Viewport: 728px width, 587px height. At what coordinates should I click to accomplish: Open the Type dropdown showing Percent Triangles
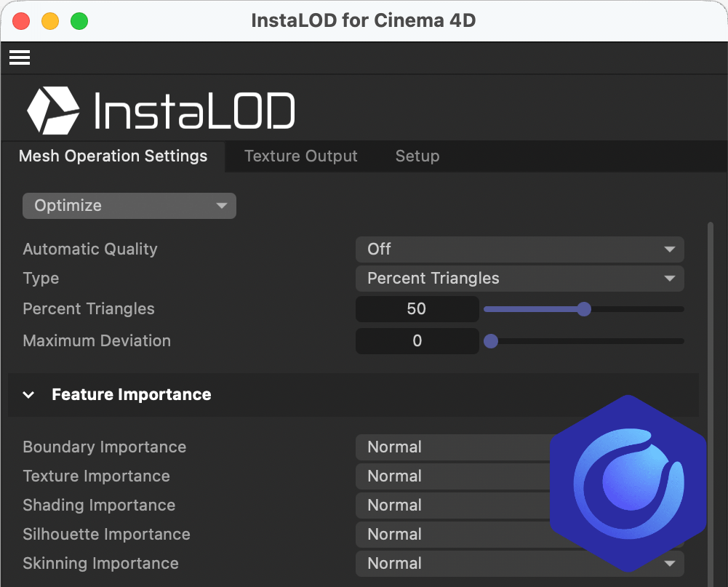point(519,279)
